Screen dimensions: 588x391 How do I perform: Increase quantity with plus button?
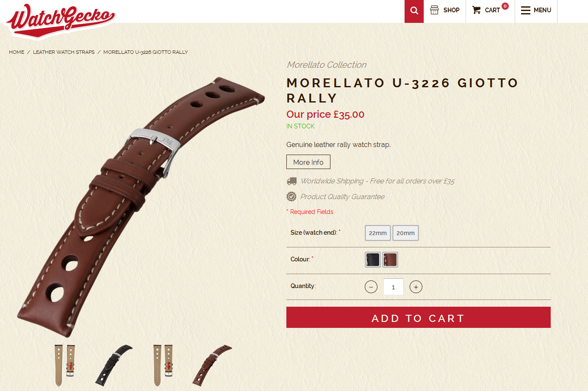click(x=416, y=287)
